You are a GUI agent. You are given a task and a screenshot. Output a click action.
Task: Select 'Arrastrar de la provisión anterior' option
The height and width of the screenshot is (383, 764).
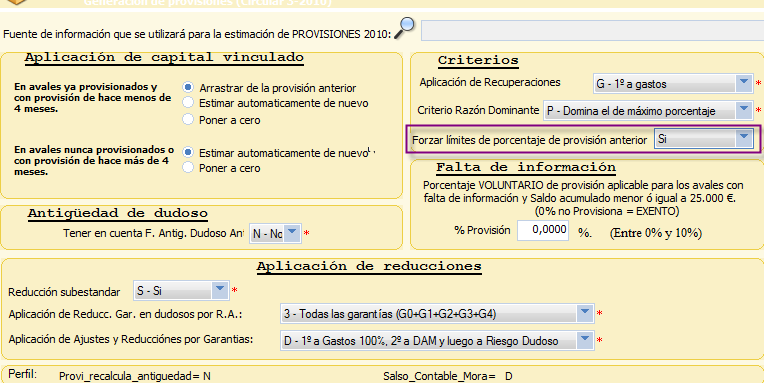click(x=188, y=88)
